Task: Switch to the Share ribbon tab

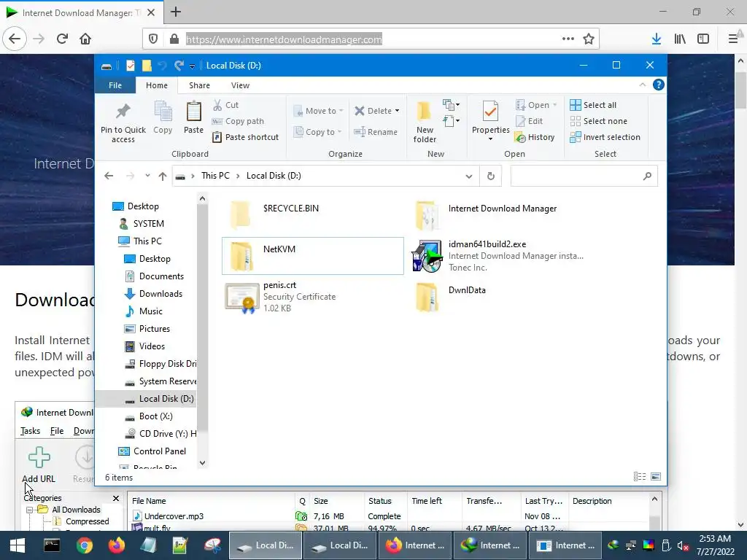Action: click(199, 85)
